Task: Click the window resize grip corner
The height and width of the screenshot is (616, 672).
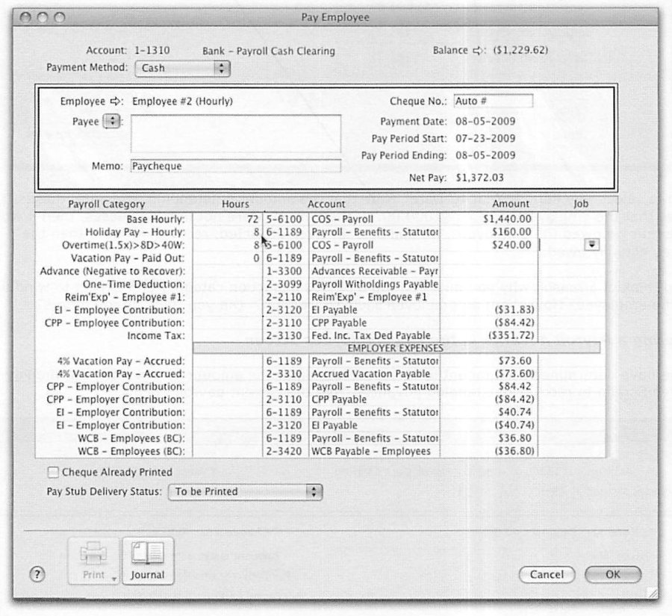Action: 653,594
